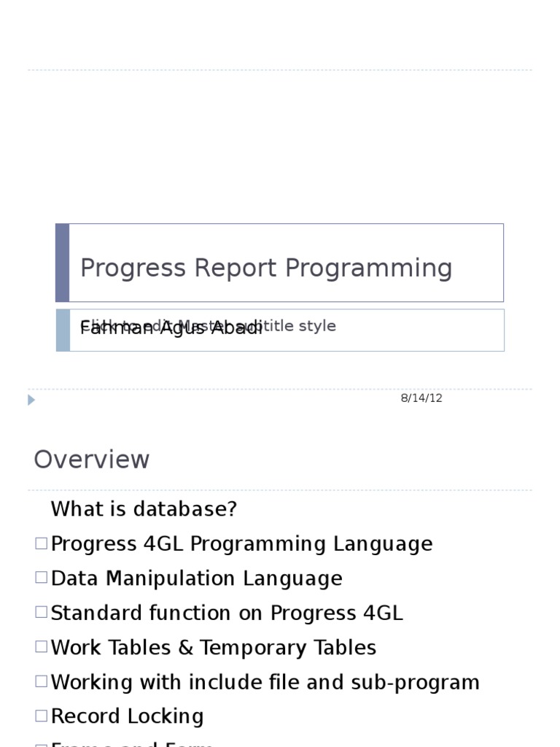The image size is (560, 747).
Task: Select the Data Manipulation Language item
Action: [196, 578]
